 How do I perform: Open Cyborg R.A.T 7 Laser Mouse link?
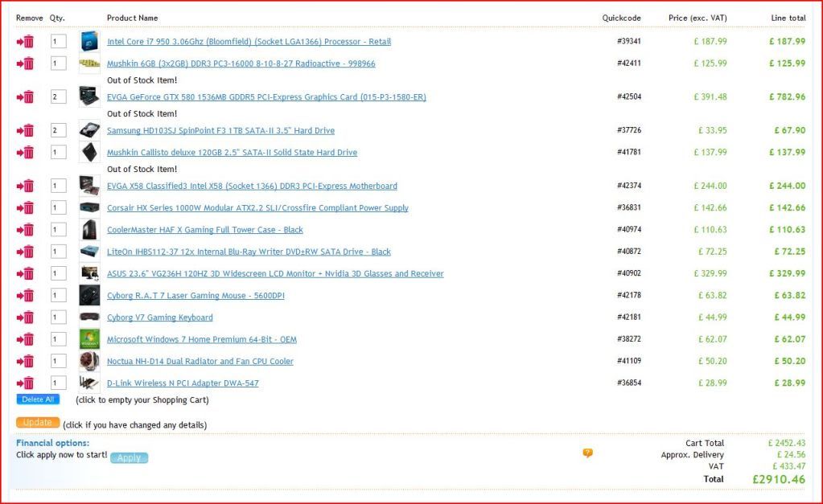pos(195,296)
